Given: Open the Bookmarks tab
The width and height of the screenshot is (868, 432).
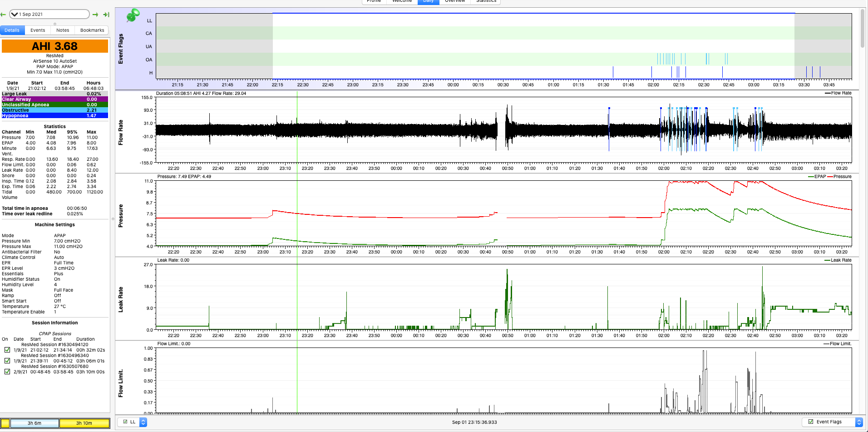Looking at the screenshot, I should coord(92,30).
